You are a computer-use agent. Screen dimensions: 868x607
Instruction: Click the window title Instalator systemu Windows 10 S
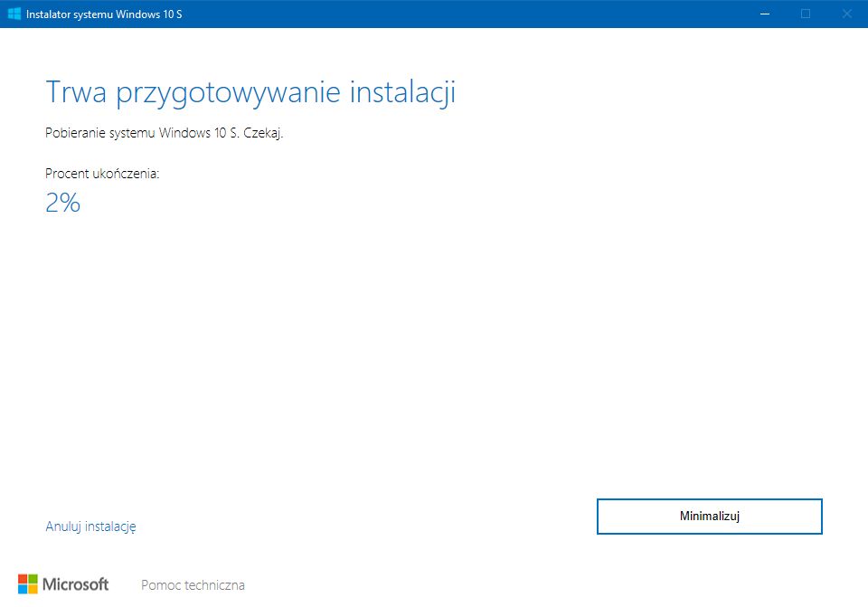coord(104,14)
